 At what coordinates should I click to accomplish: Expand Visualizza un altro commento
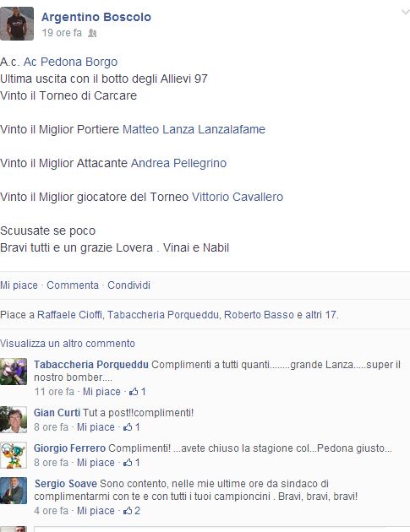68,344
